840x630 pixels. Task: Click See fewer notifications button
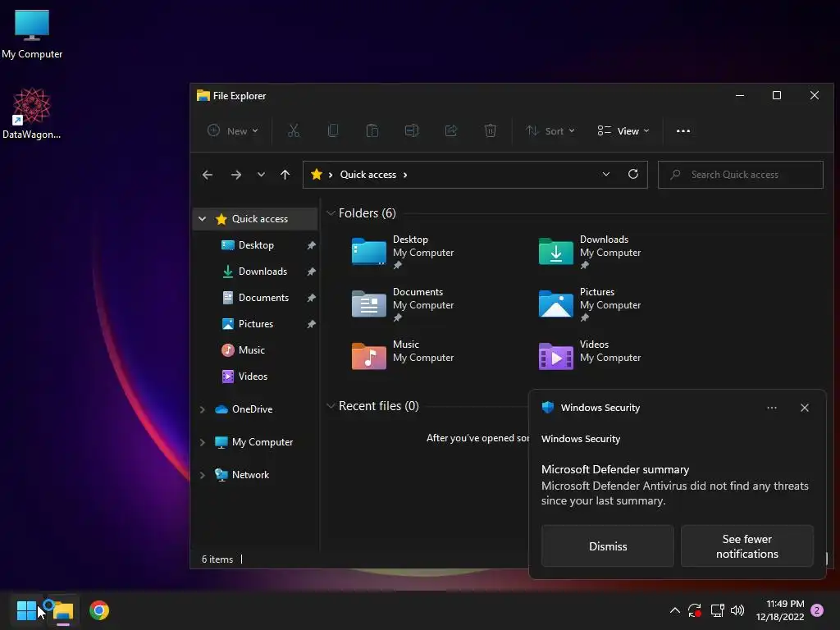click(x=746, y=546)
